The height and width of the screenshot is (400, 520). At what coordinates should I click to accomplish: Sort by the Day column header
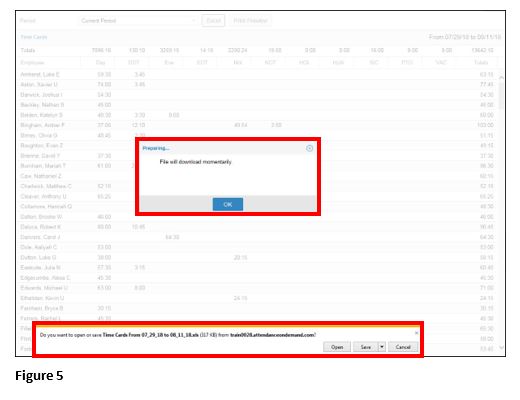(x=100, y=63)
